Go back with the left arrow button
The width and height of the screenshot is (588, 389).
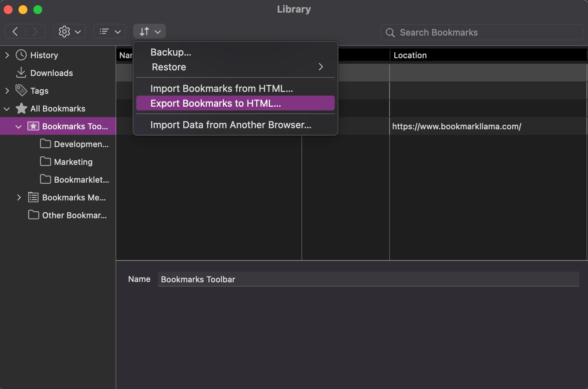click(x=15, y=31)
